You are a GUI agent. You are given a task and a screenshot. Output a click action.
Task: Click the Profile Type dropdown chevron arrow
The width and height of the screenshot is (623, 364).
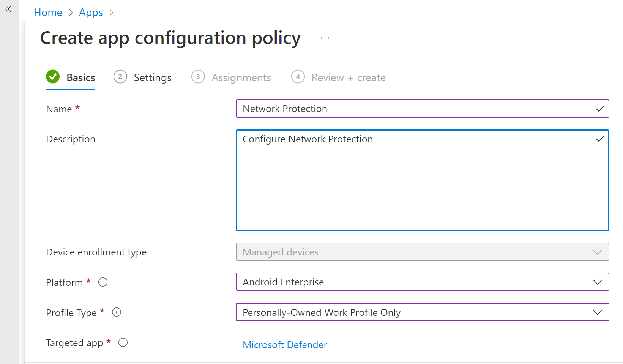pyautogui.click(x=598, y=312)
